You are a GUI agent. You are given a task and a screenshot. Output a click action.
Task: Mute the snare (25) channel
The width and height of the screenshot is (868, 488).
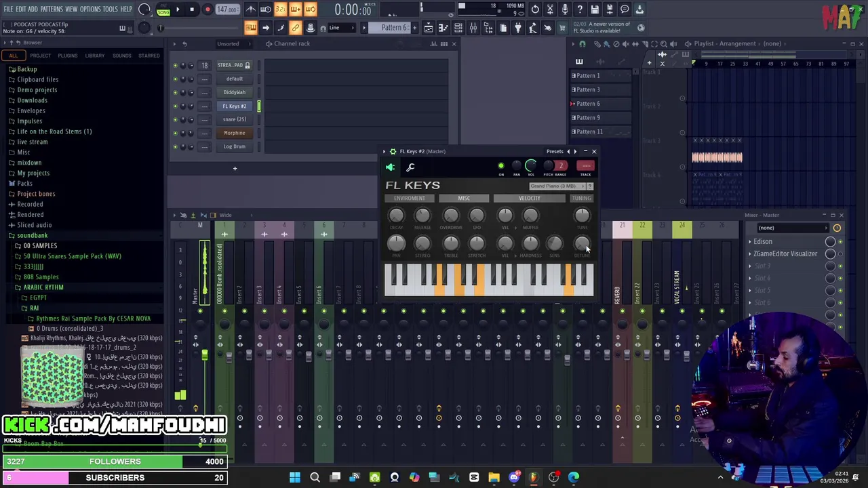click(x=176, y=119)
